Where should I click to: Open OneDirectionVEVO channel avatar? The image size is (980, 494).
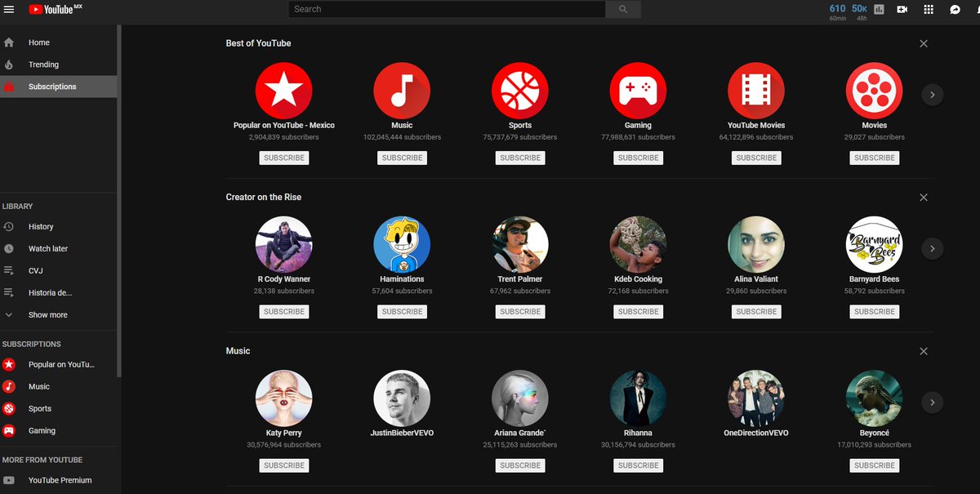pos(756,398)
